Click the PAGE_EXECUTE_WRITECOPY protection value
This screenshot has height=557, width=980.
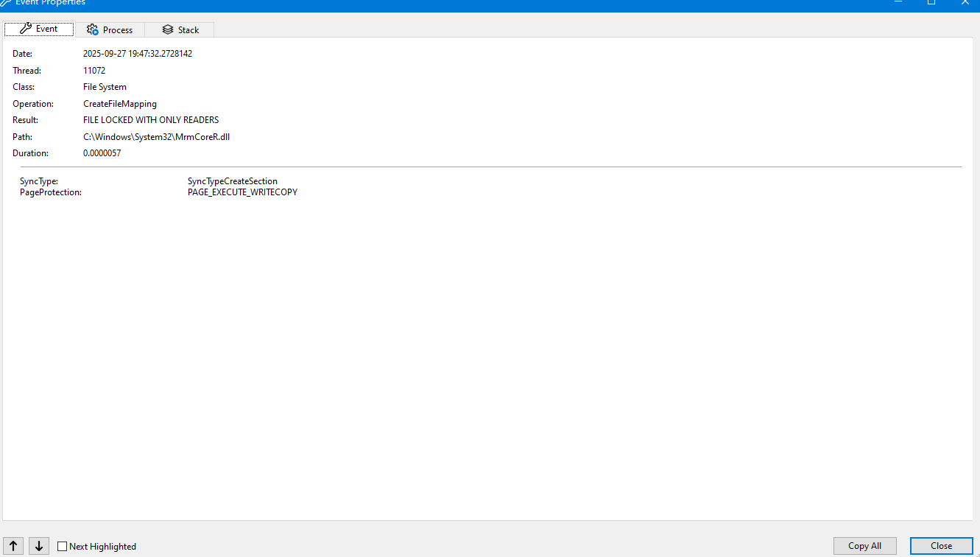coord(242,192)
